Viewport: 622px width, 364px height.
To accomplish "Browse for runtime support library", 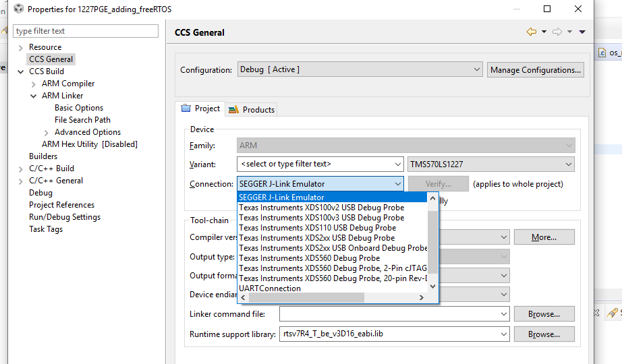I will pos(544,334).
